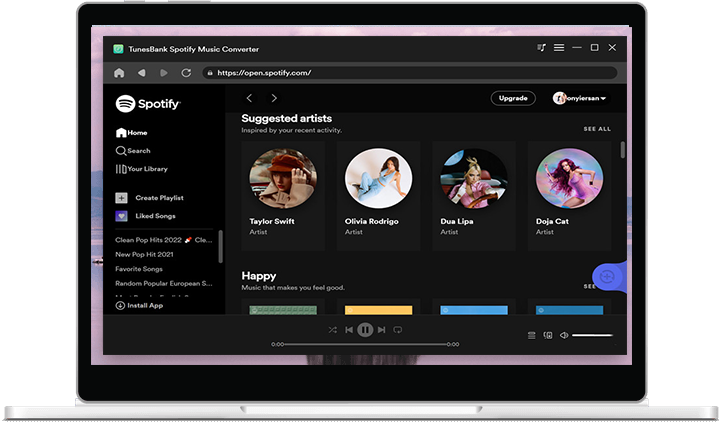Open the hamburger menu in title bar

tap(559, 47)
